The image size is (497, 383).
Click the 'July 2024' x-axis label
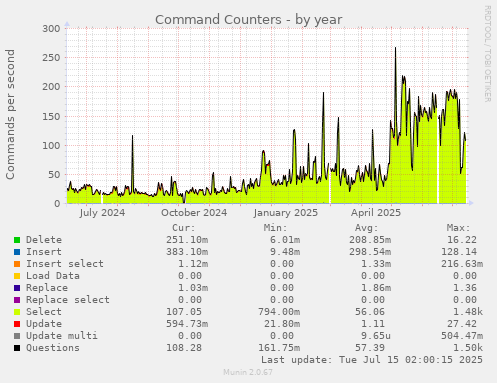[x=102, y=213]
